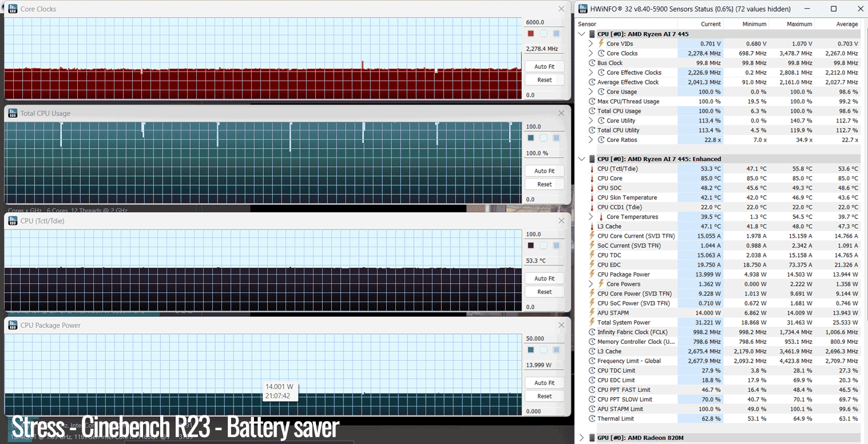The image size is (868, 444).
Task: Open the dark graph color swatch in CPU (Tctl/Tdie)
Action: pos(531,245)
